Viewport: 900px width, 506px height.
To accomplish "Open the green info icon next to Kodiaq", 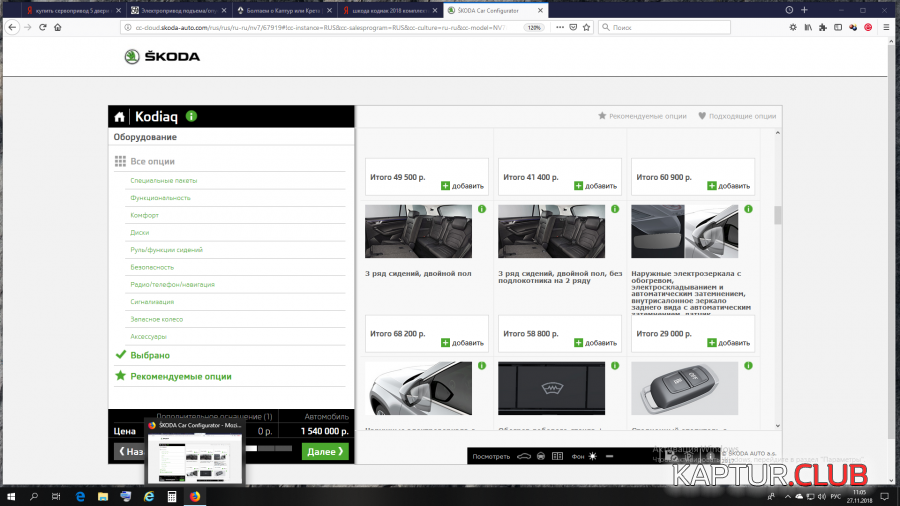I will (192, 116).
